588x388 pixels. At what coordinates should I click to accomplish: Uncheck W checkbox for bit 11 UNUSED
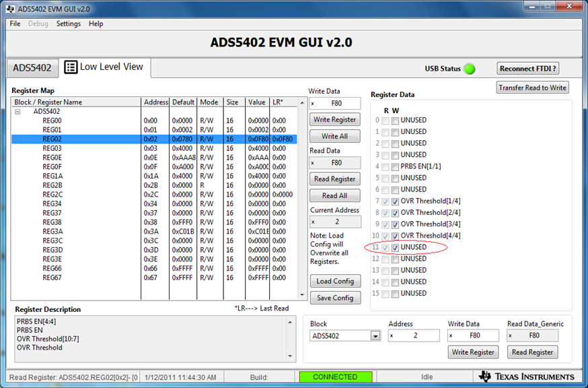tap(395, 248)
